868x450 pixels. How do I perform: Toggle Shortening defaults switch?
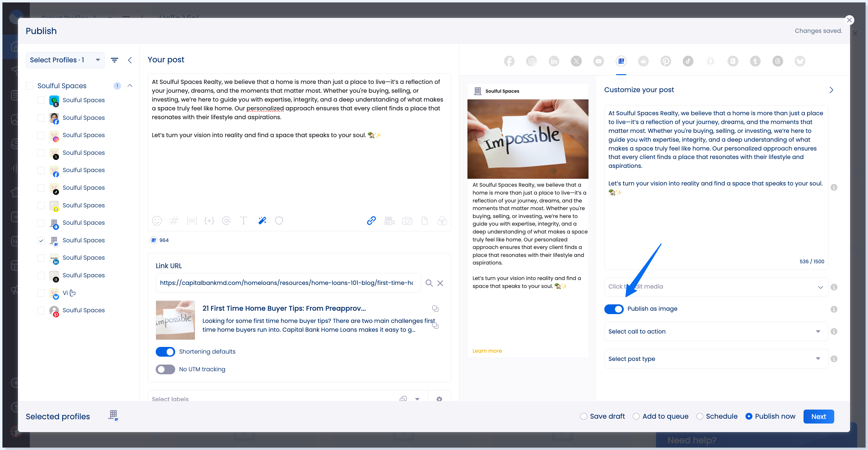point(165,352)
